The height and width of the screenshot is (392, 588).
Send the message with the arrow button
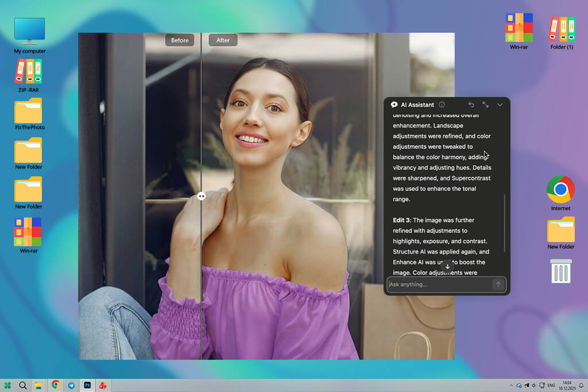click(x=498, y=285)
